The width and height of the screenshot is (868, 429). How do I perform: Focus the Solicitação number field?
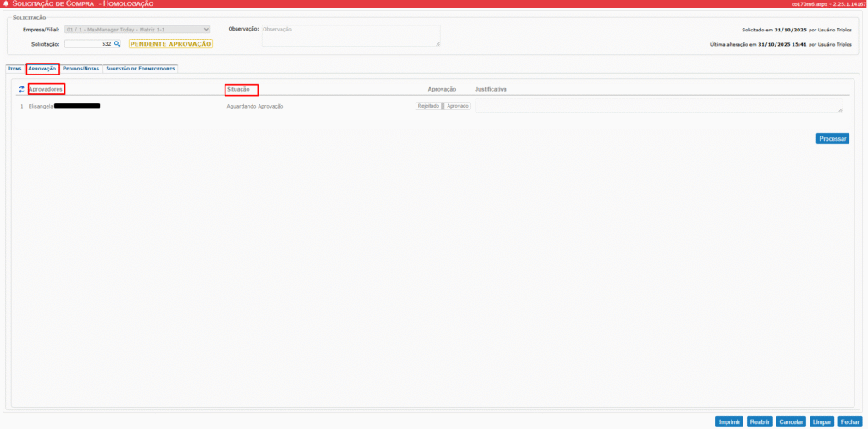click(x=88, y=43)
